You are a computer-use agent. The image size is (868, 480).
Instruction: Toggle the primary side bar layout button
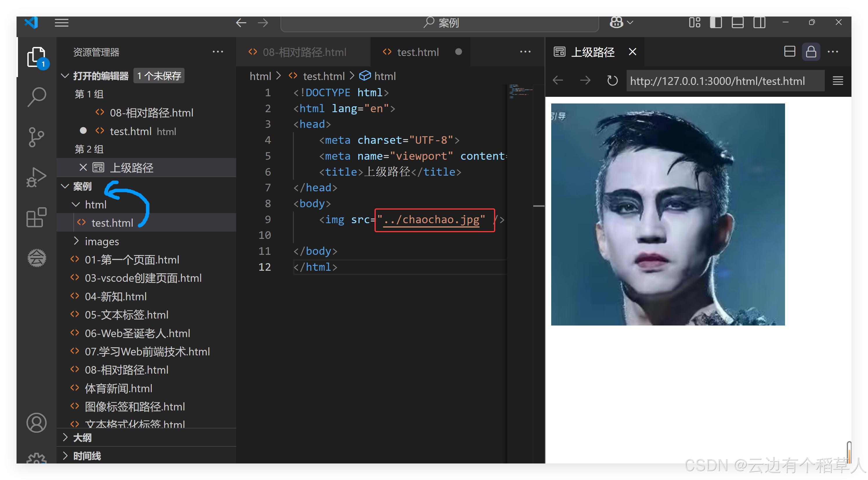(x=716, y=23)
